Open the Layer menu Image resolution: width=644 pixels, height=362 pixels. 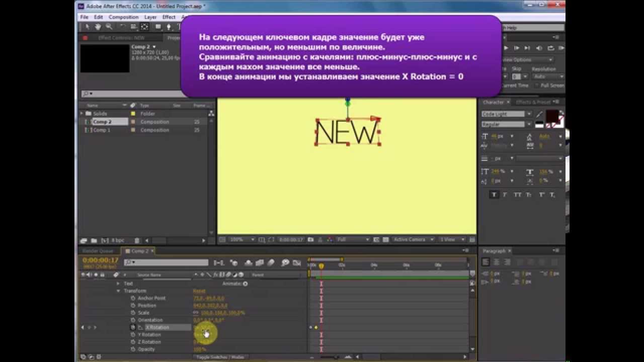pyautogui.click(x=150, y=17)
